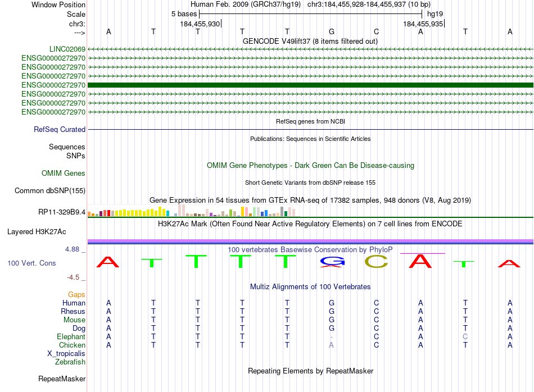Click the 'RefSeq genes from NCBI' title
The image size is (534, 392).
click(310, 121)
